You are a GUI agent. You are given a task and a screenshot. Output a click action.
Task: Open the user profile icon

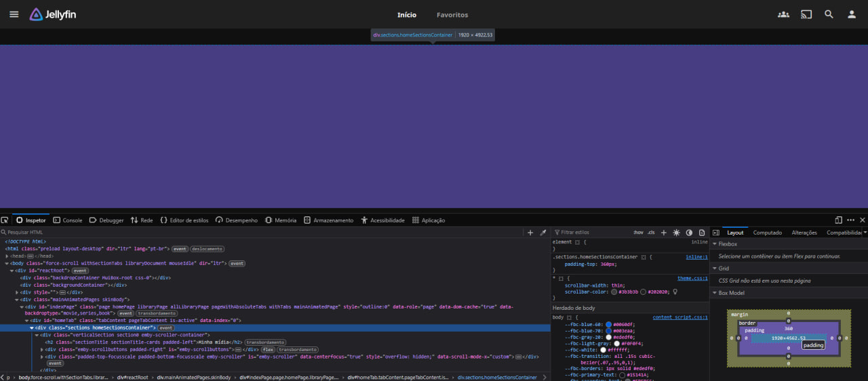click(852, 14)
